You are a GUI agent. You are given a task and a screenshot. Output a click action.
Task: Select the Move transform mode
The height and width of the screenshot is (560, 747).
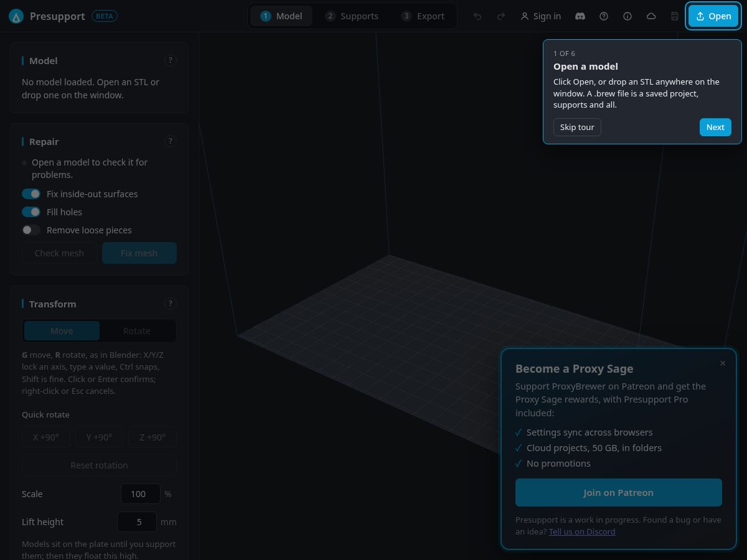tap(62, 331)
